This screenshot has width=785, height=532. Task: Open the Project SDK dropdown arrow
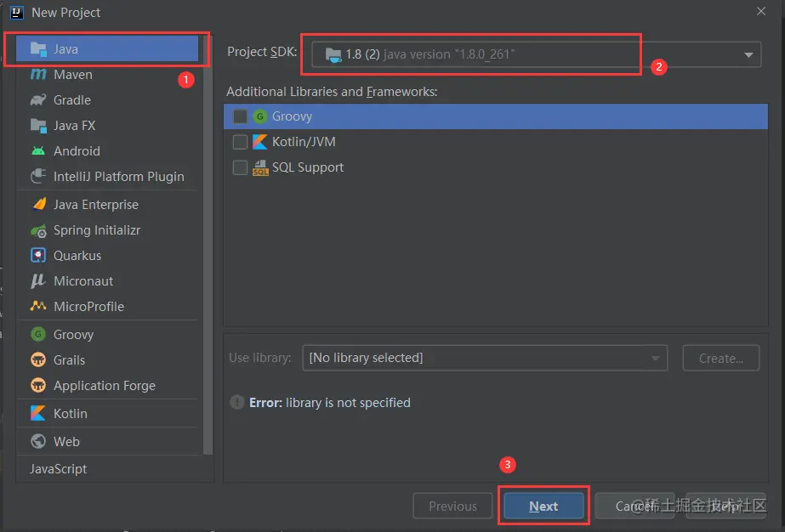tap(748, 54)
